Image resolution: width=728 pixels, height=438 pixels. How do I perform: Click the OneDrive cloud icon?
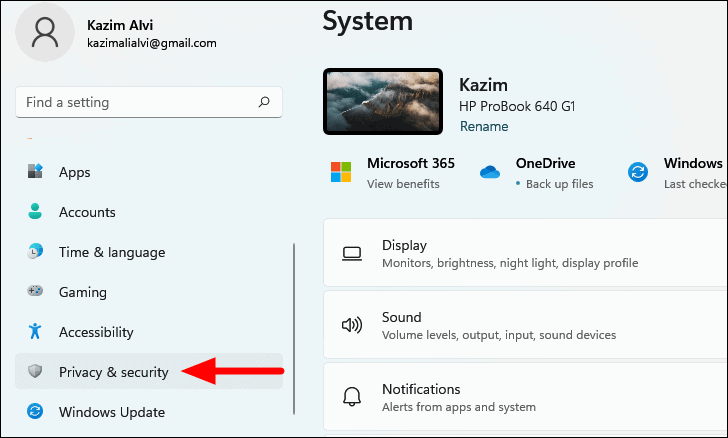pyautogui.click(x=490, y=172)
